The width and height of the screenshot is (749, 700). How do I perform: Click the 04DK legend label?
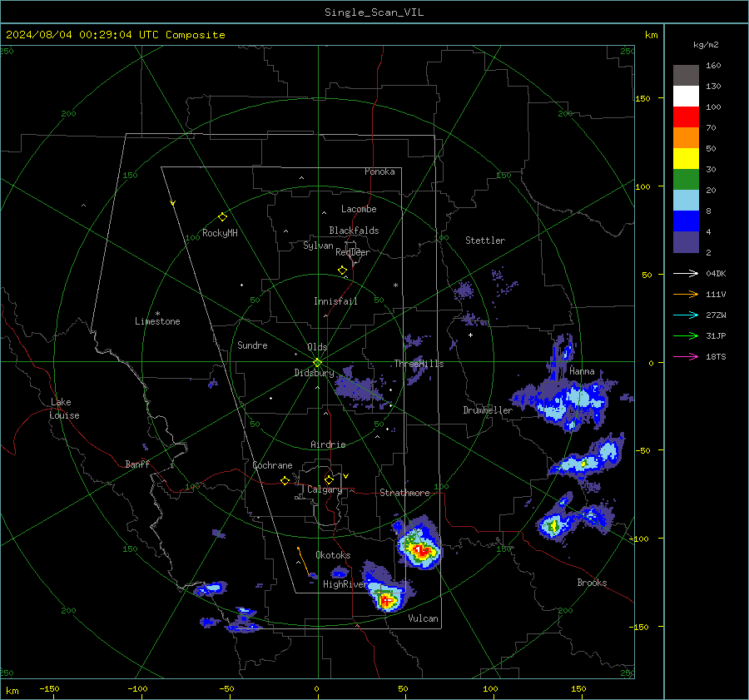coord(716,274)
